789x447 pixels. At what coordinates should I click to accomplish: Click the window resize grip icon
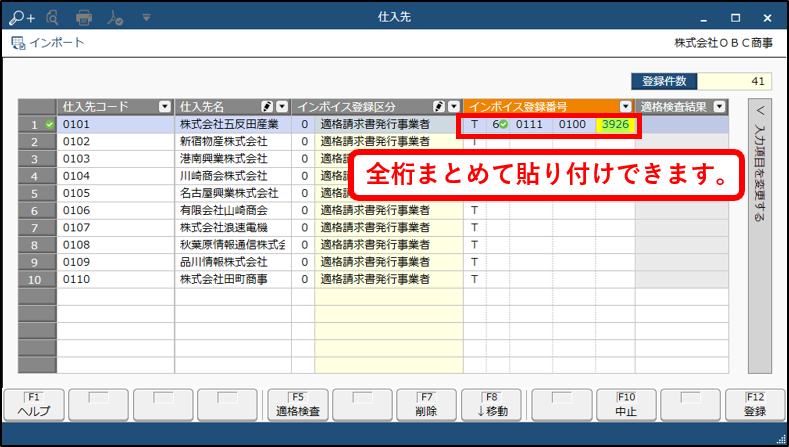(x=779, y=438)
